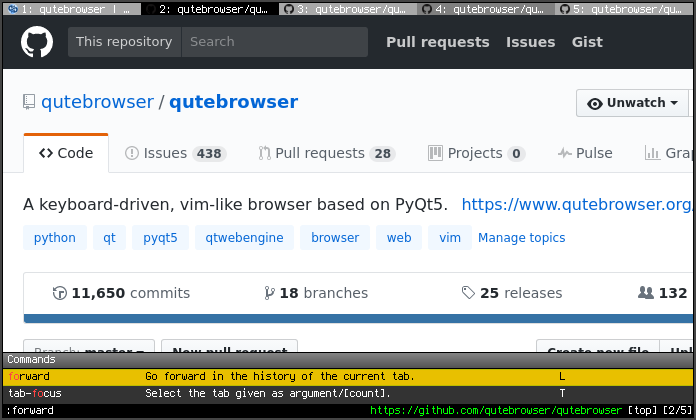Click the Pulse waveform icon
This screenshot has height=420, width=696.
564,154
